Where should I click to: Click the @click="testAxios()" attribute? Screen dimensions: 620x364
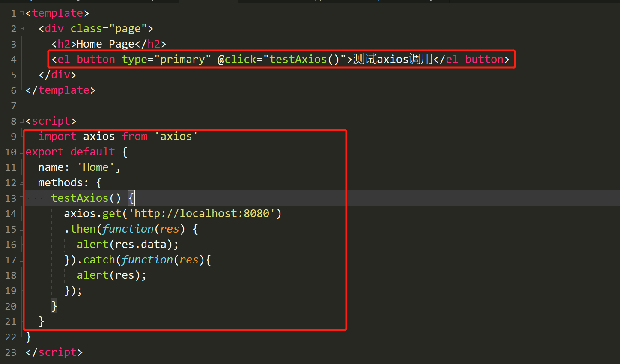tap(280, 59)
